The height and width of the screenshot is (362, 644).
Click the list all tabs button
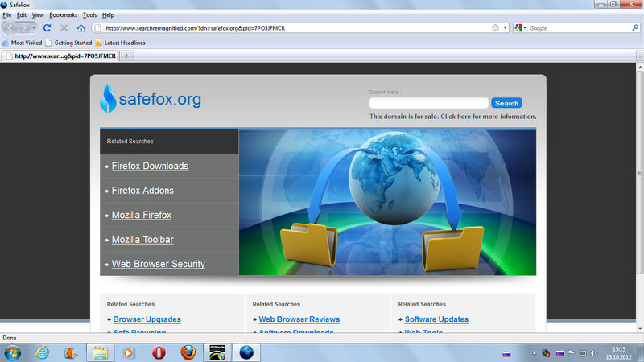point(640,56)
